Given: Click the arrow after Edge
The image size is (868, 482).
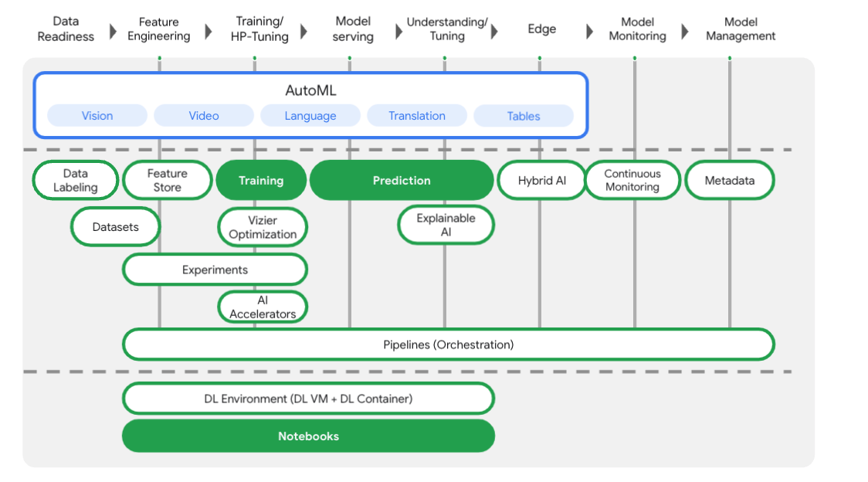Looking at the screenshot, I should [x=589, y=32].
